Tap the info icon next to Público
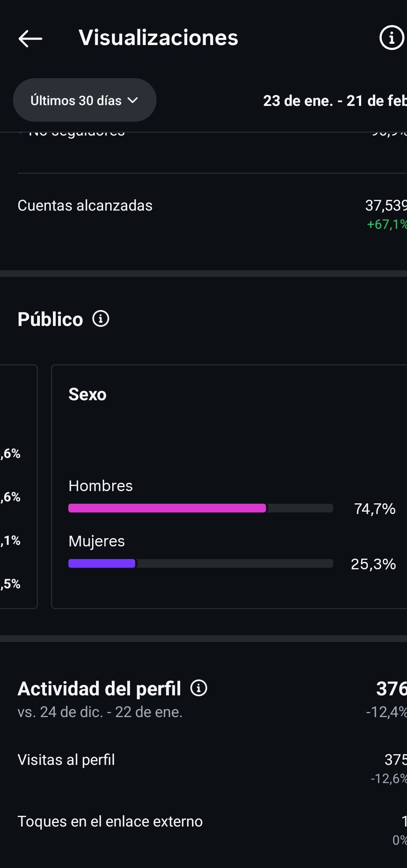Screen dimensions: 407x868 click(101, 319)
